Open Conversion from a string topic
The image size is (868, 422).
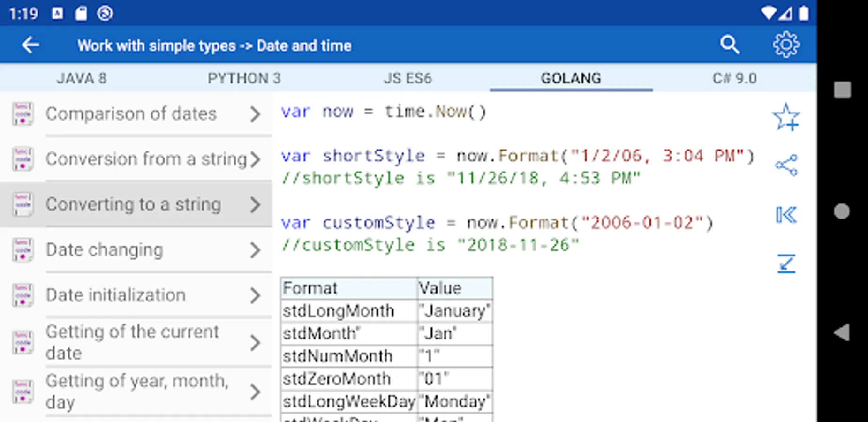pyautogui.click(x=145, y=159)
